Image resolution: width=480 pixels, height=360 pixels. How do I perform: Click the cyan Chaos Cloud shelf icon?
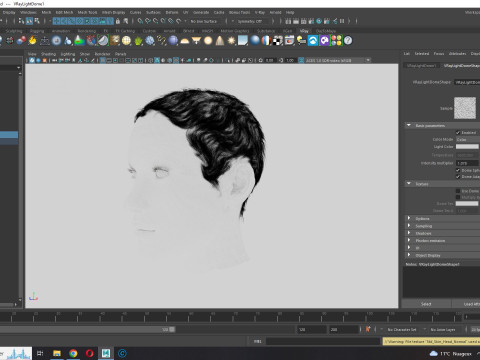pos(313,41)
